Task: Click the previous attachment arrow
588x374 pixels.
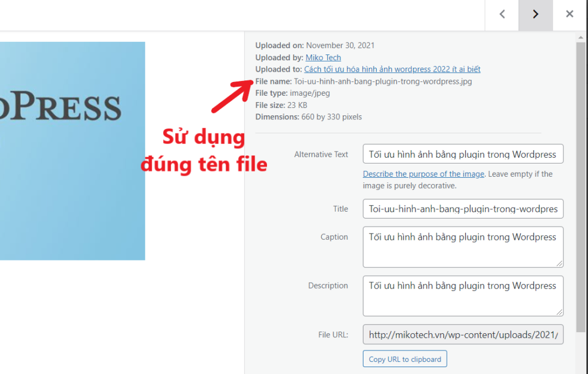Action: pos(501,14)
